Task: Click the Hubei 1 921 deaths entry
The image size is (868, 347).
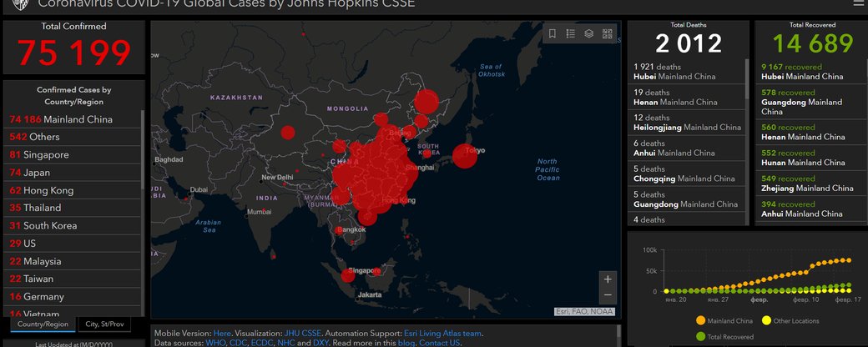Action: tap(686, 72)
